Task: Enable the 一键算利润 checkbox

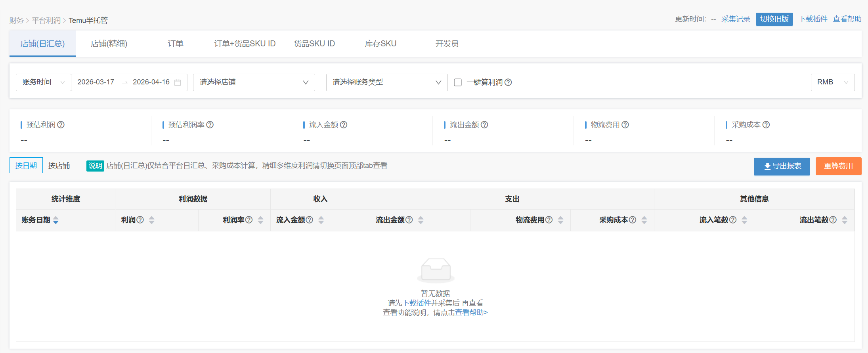Action: (458, 82)
